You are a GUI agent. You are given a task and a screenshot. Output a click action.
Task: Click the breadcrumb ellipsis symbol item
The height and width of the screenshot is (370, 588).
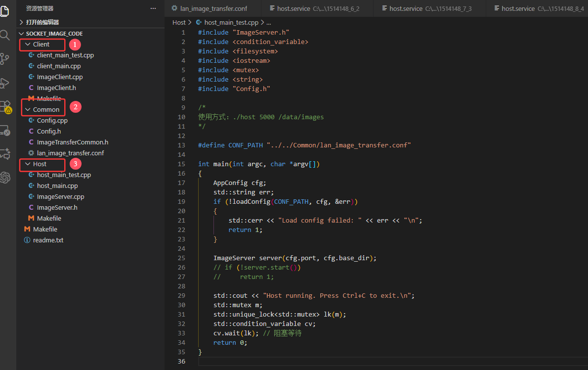268,23
